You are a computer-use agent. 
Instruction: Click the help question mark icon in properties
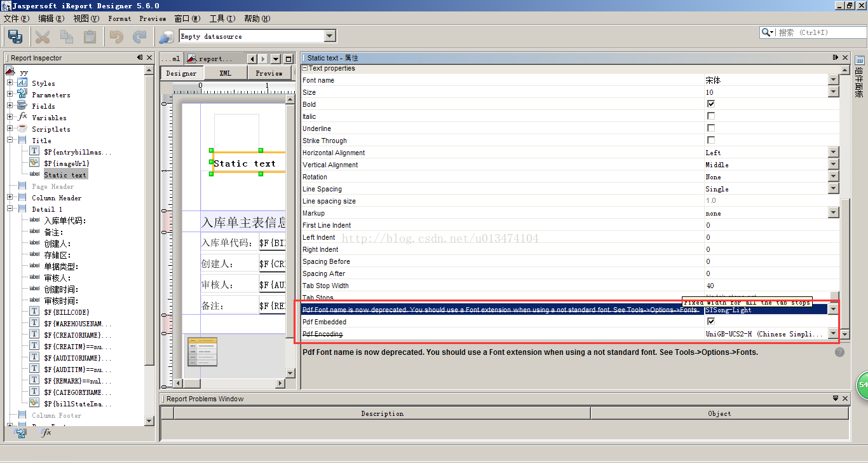(839, 352)
